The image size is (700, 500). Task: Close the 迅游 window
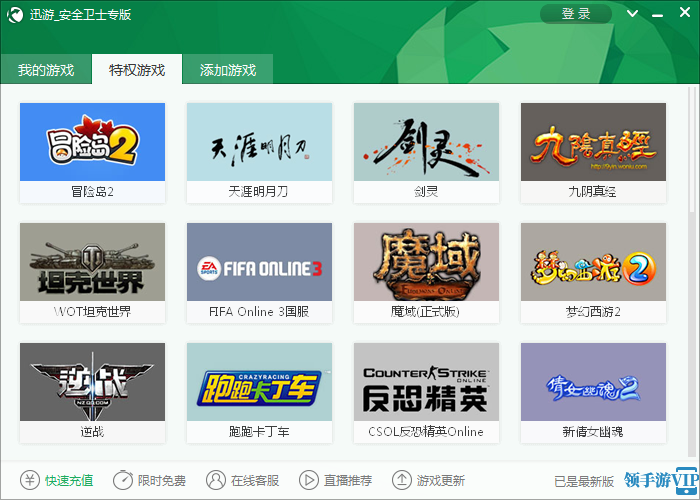[685, 12]
